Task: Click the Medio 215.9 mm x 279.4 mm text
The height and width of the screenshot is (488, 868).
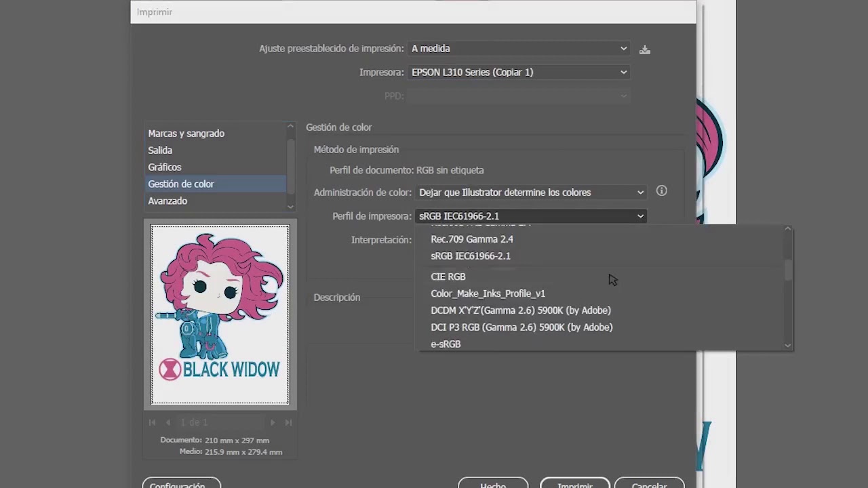Action: [x=231, y=452]
